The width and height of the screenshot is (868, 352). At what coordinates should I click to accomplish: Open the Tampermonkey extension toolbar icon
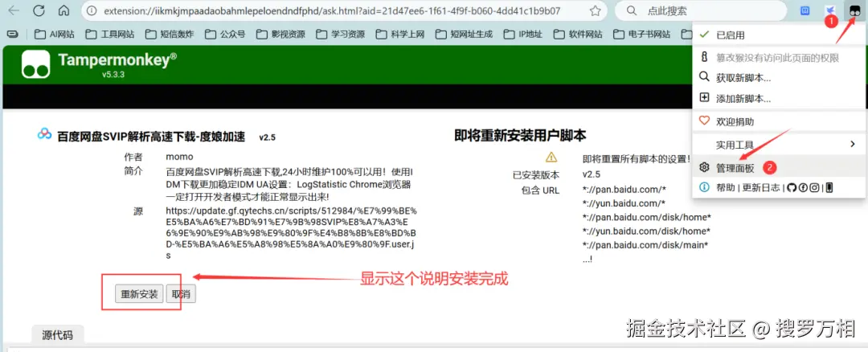[854, 10]
